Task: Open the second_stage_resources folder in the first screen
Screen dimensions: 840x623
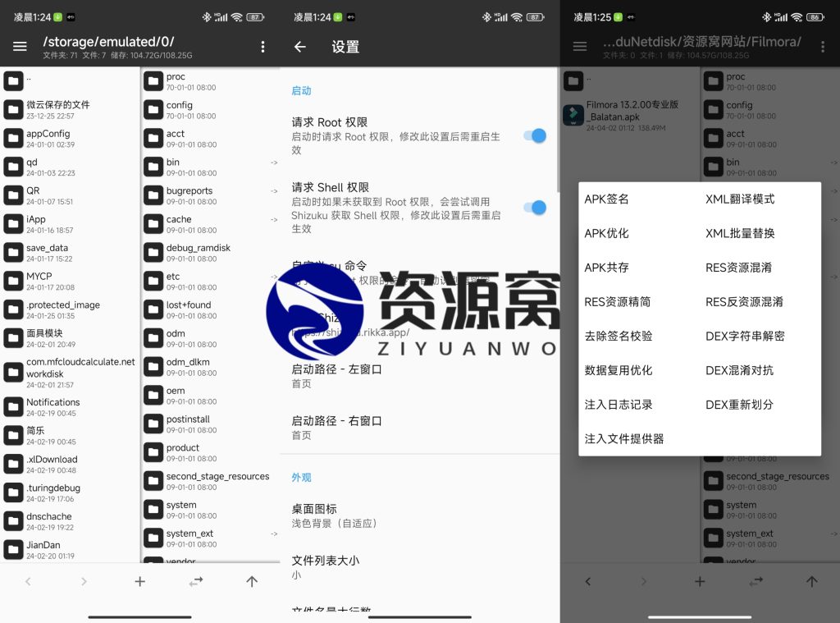Action: pyautogui.click(x=211, y=481)
